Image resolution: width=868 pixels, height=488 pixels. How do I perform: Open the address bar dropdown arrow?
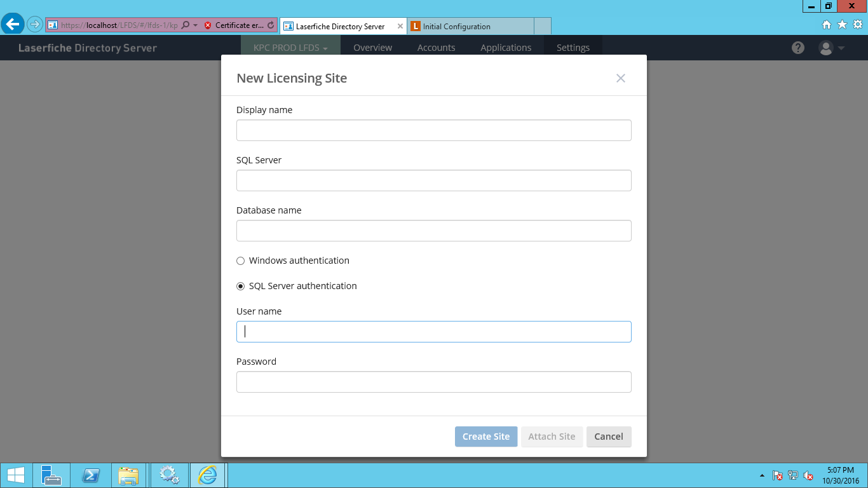(196, 25)
